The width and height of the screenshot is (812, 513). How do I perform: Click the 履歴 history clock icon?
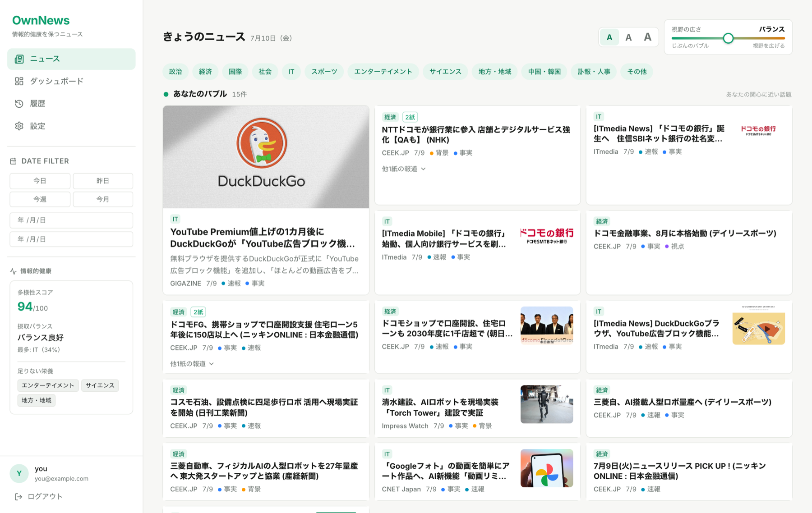pos(19,104)
